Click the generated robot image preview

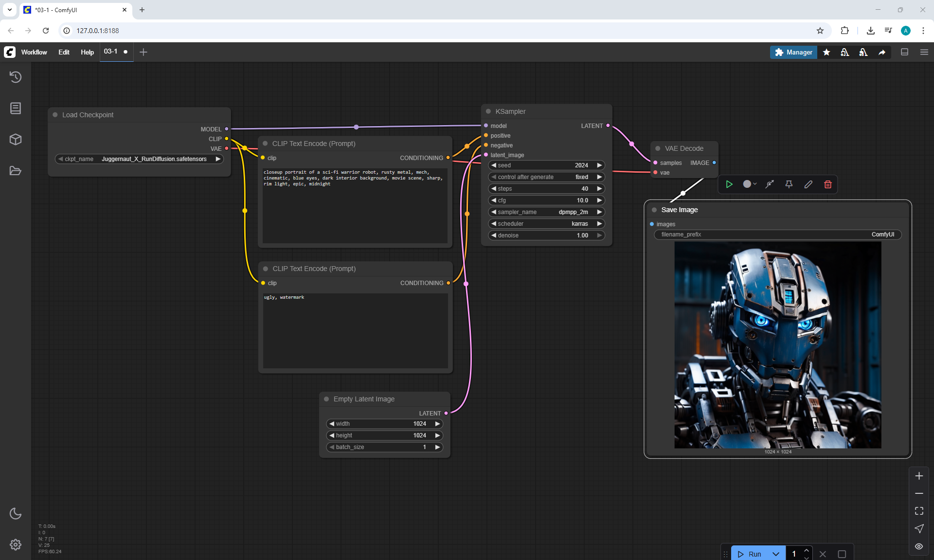coord(777,345)
